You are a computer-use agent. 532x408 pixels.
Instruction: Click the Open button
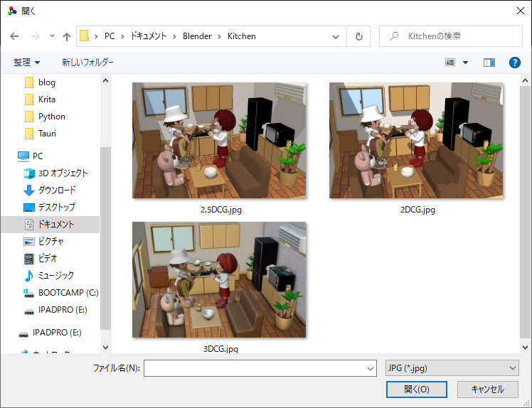tap(416, 389)
